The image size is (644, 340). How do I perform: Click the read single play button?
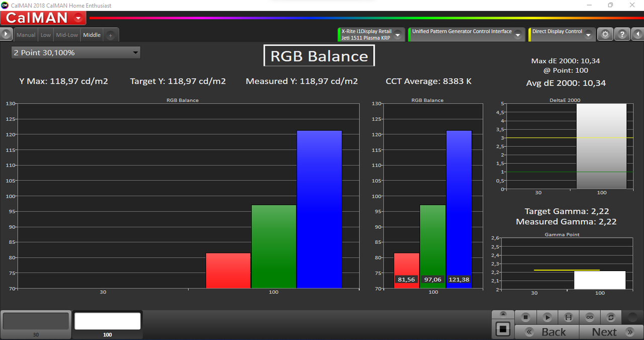(547, 317)
